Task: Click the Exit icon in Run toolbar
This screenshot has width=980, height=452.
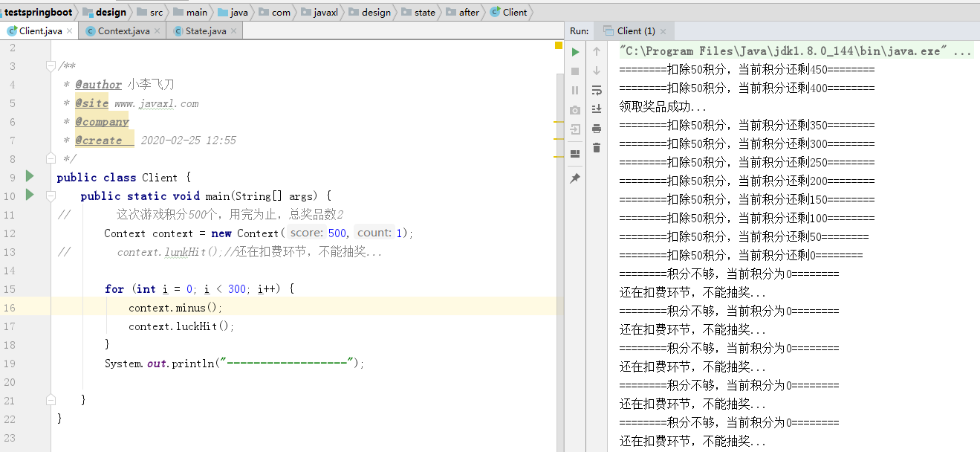Action: click(575, 129)
